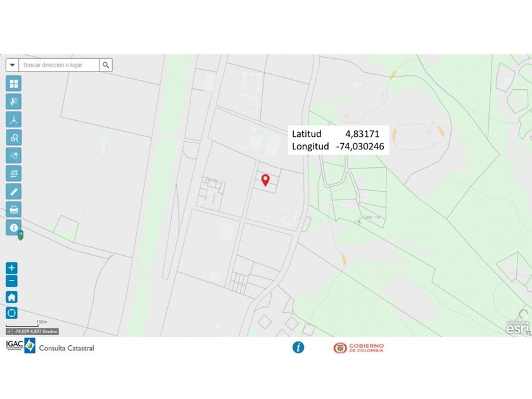Open the parcel location pin tool

pos(13,155)
